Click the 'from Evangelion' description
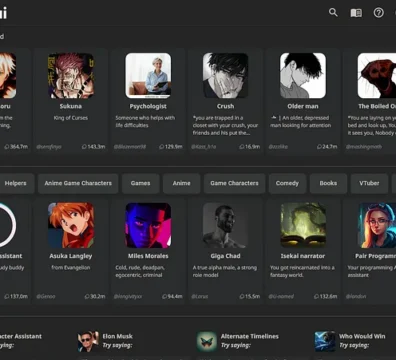Viewport: 396px width, 360px height. click(x=71, y=268)
